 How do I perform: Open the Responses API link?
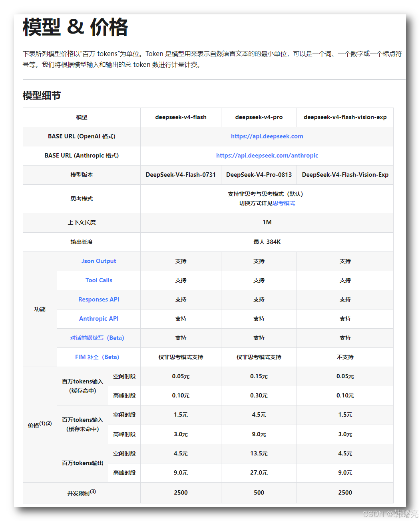[x=99, y=299]
